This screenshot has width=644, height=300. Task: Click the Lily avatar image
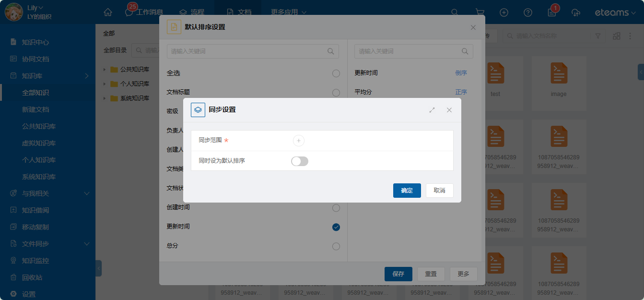(13, 12)
